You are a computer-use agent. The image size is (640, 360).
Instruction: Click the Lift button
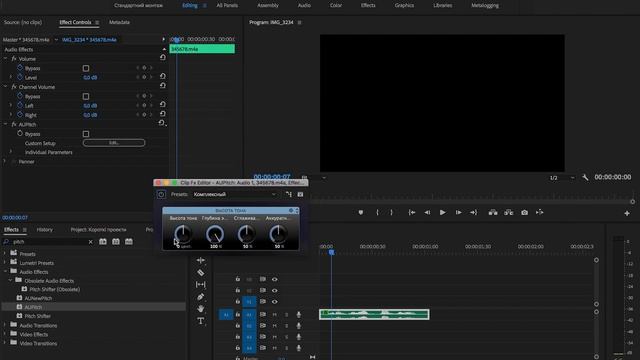click(x=493, y=212)
